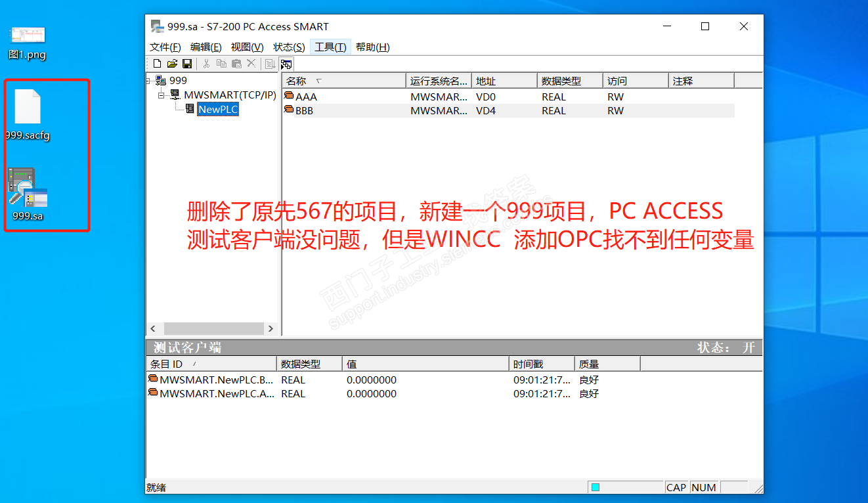Click the 地址 column header
Screen dimensions: 868x503
tap(504, 81)
